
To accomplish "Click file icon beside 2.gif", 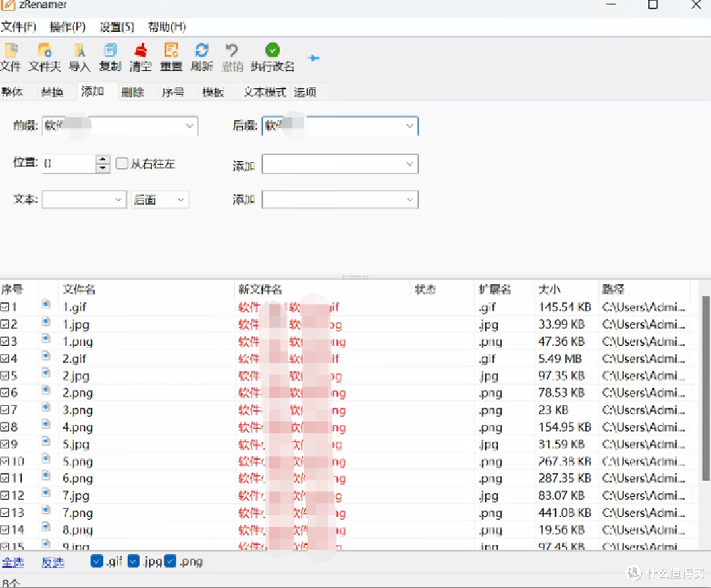I will tap(46, 356).
